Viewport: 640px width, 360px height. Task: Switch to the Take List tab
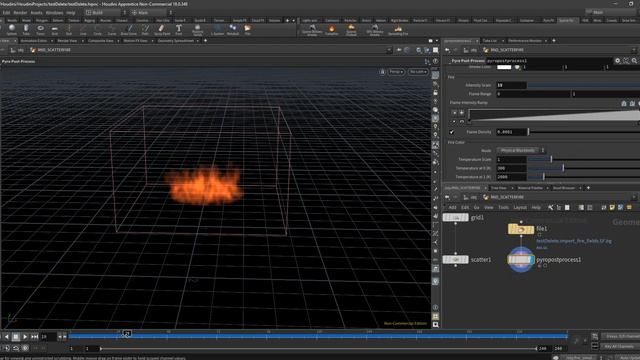click(x=490, y=41)
